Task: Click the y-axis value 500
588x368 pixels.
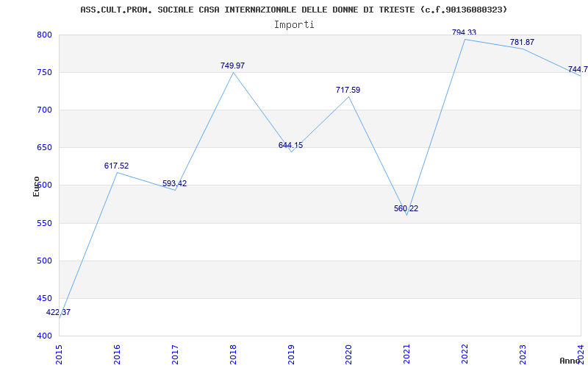Action: [x=43, y=261]
